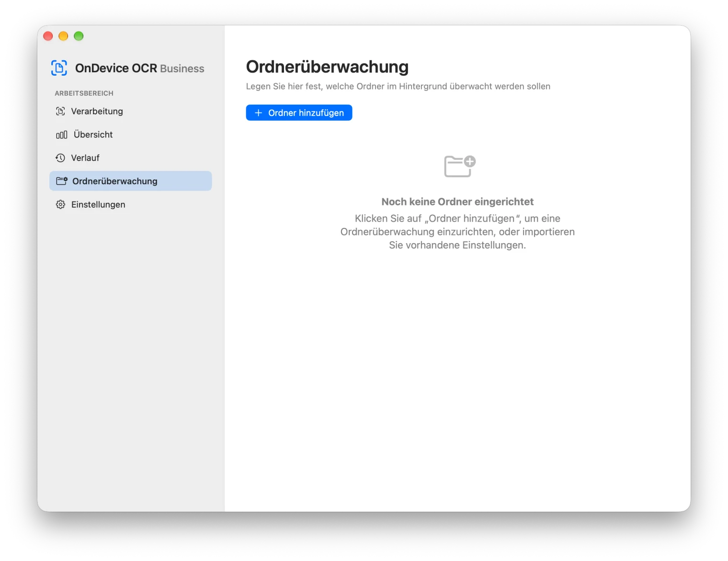Click the plus icon on Ordner hinzufügen
This screenshot has width=728, height=561.
(259, 113)
